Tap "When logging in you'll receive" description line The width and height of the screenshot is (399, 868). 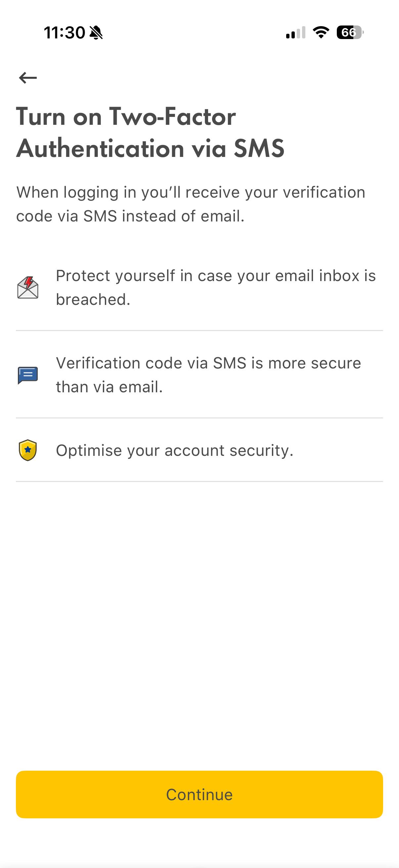(191, 192)
